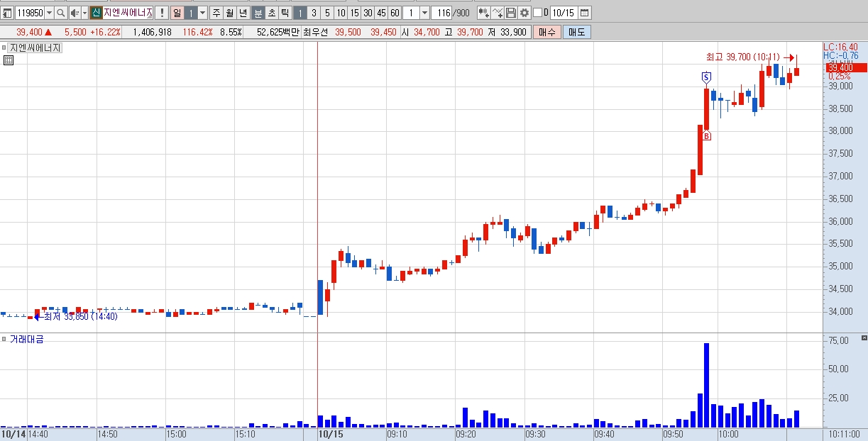Click the low price value 33,900
The width and height of the screenshot is (868, 441).
pyautogui.click(x=513, y=32)
